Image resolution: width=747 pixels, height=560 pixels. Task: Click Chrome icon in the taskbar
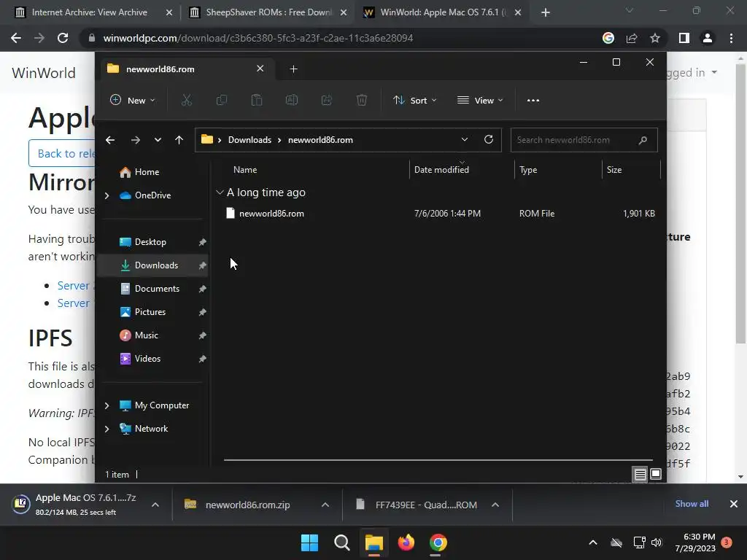click(438, 542)
